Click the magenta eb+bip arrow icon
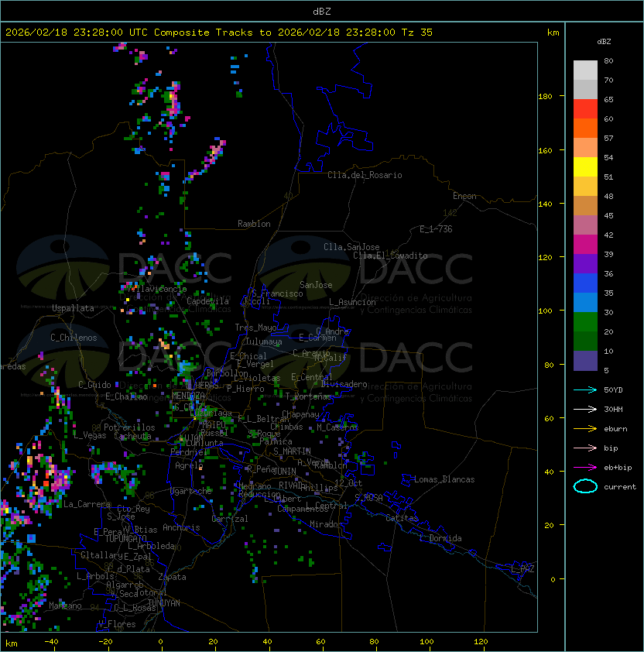The image size is (644, 652). click(x=585, y=468)
